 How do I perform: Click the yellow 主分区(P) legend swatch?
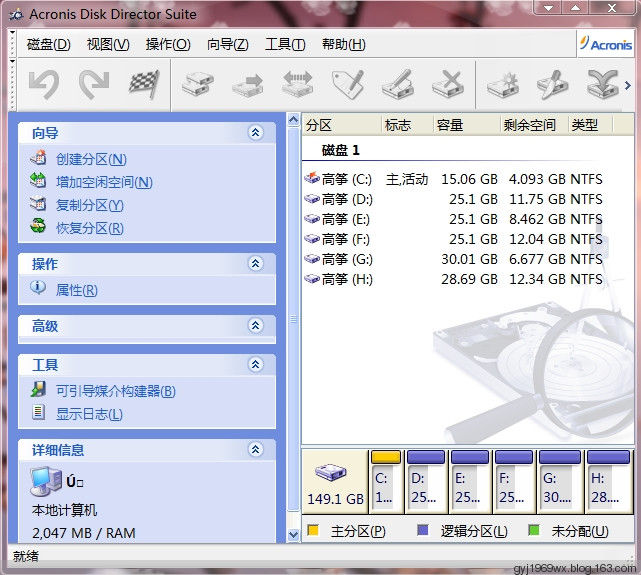tap(313, 530)
